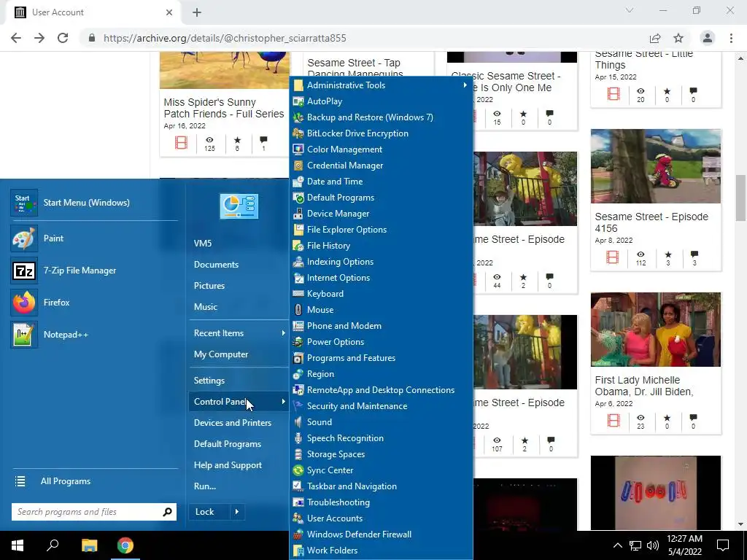Open a new browser tab
This screenshot has height=560, width=747.
click(197, 12)
